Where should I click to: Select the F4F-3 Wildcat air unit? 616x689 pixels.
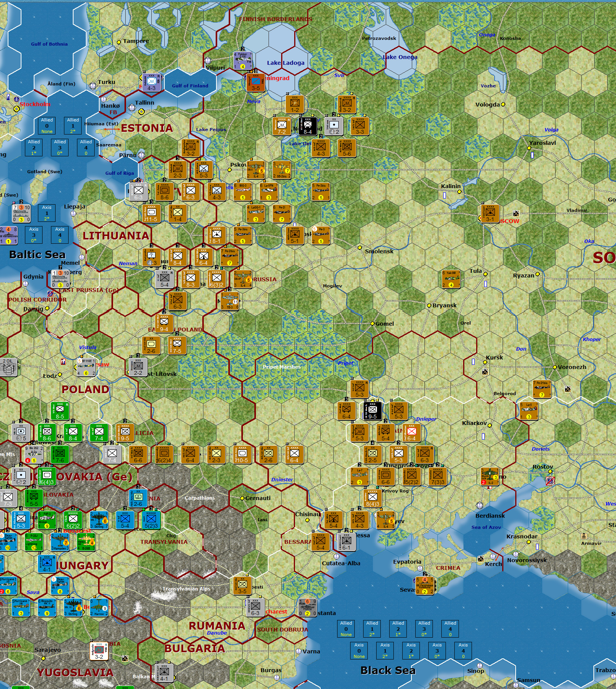[47, 520]
